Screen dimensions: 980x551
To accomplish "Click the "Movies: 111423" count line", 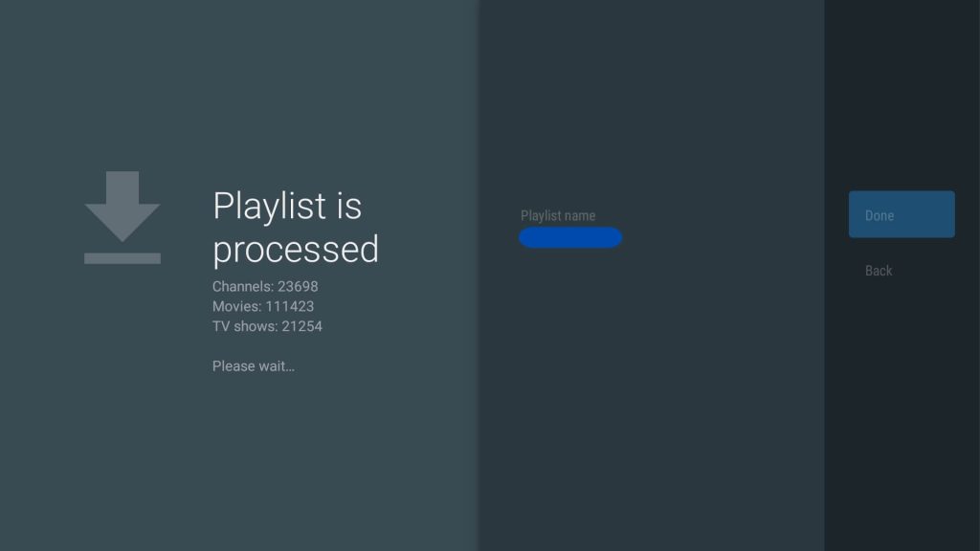I will [x=263, y=306].
